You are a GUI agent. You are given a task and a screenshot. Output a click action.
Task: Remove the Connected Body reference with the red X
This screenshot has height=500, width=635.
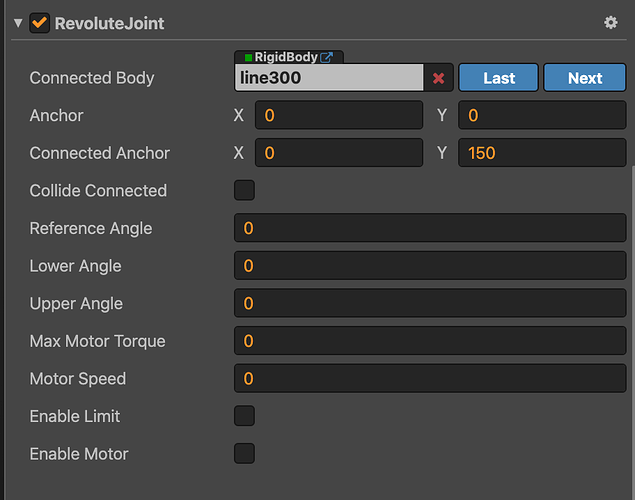tap(438, 78)
